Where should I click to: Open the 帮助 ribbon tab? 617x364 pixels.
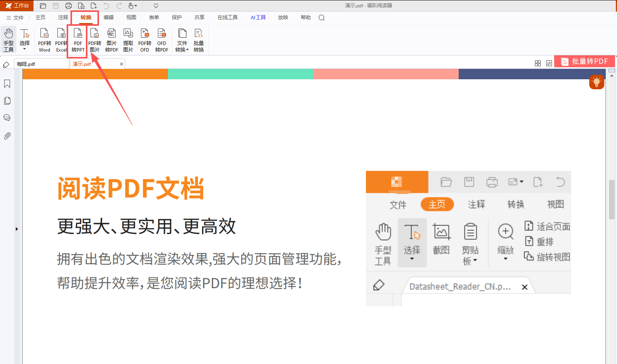306,18
